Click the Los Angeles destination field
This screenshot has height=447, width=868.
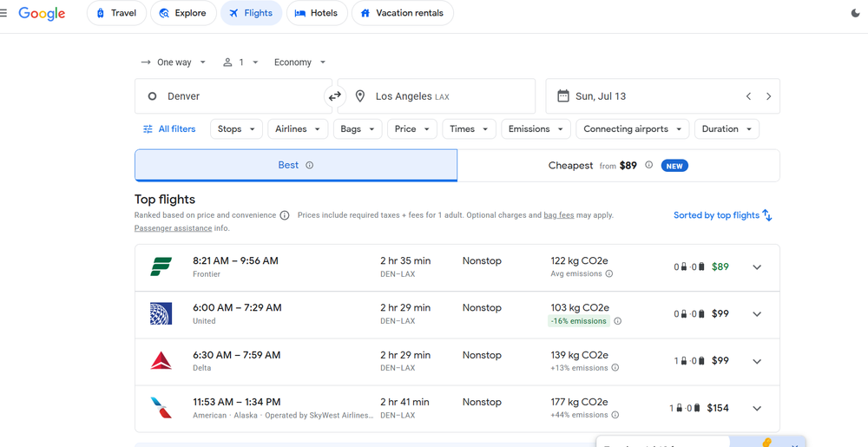[437, 96]
